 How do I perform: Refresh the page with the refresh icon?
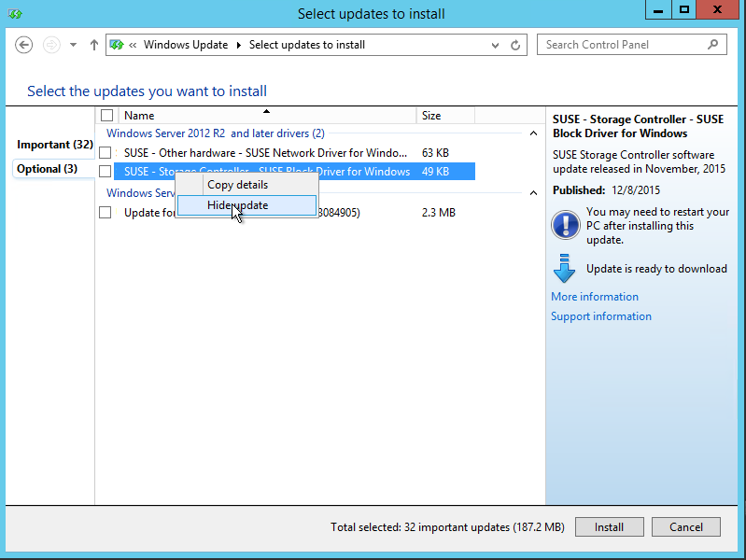pyautogui.click(x=515, y=45)
